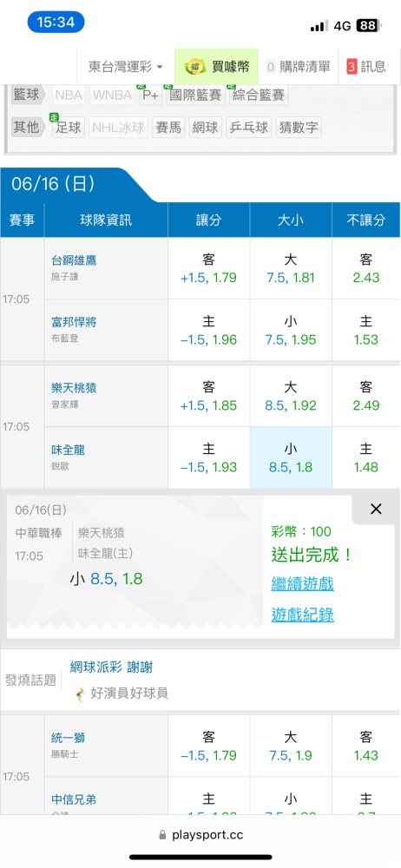Open 遊戲紀錄 link
401x868 pixels.
point(302,615)
